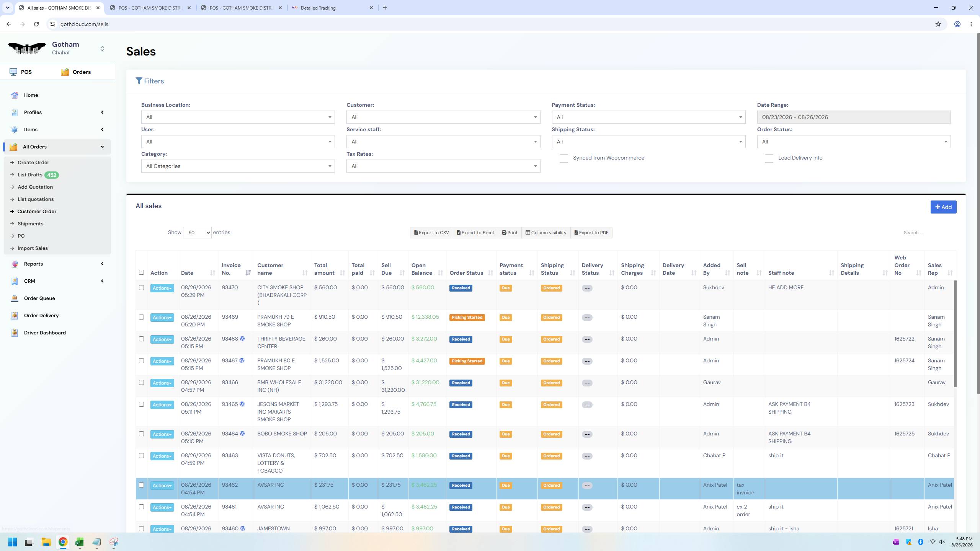The height and width of the screenshot is (551, 980).
Task: Reload the page with the refresh icon
Action: [x=36, y=24]
